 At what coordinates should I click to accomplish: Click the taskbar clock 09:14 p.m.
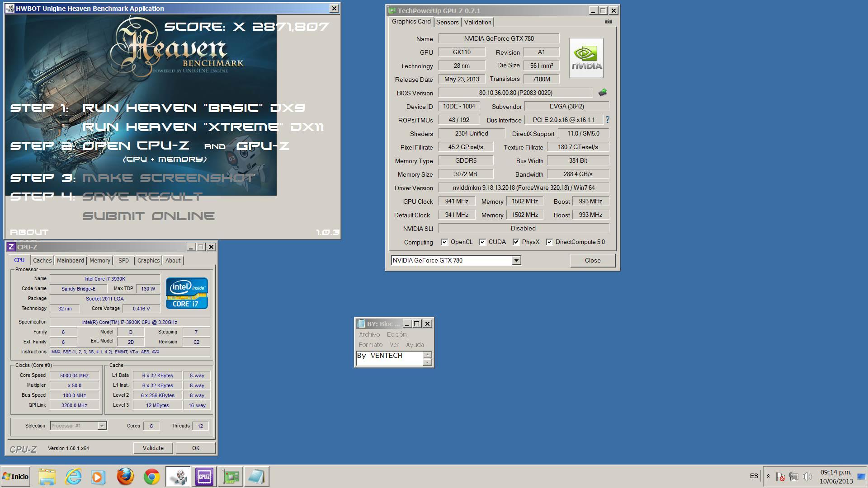click(x=836, y=472)
